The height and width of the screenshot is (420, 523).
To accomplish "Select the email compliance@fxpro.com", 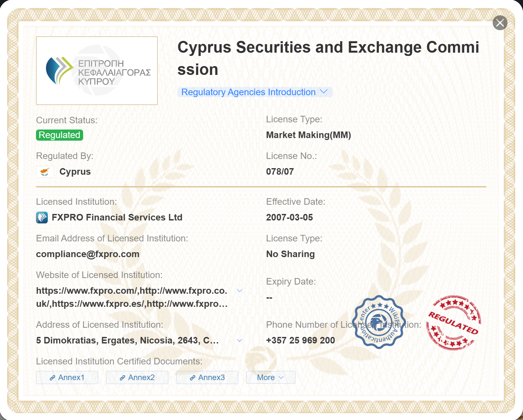I will pos(88,254).
